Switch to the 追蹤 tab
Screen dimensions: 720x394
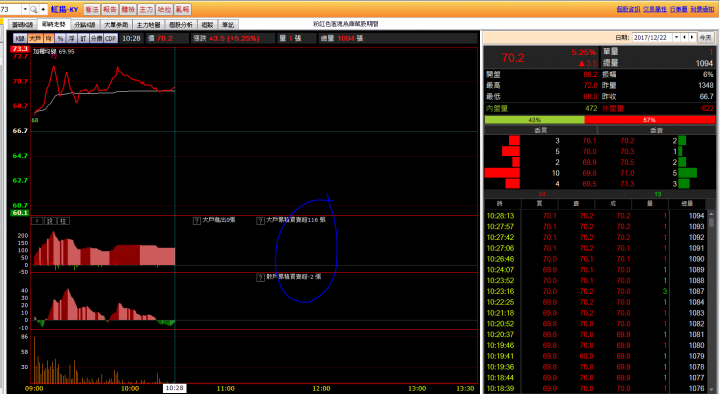click(208, 24)
